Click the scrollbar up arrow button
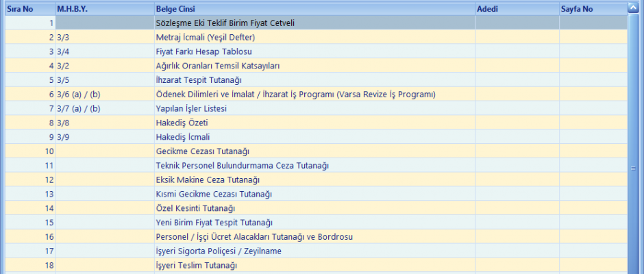This screenshot has height=274, width=644. pos(633,9)
